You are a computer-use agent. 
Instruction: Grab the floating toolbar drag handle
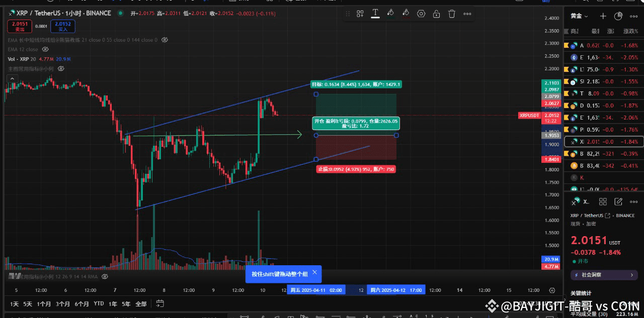(x=348, y=14)
